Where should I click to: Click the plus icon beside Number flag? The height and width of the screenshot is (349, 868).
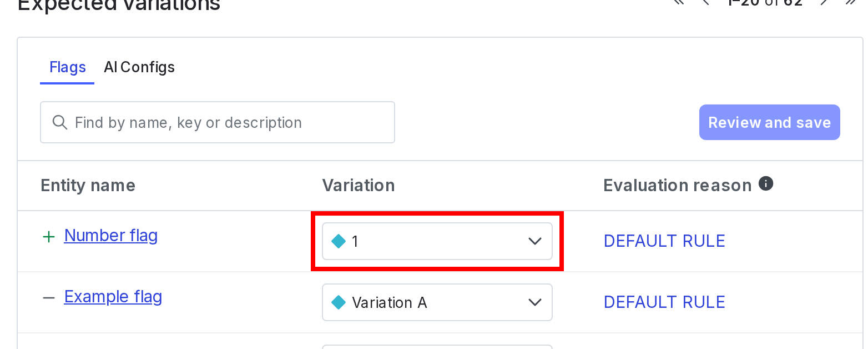[x=49, y=237]
